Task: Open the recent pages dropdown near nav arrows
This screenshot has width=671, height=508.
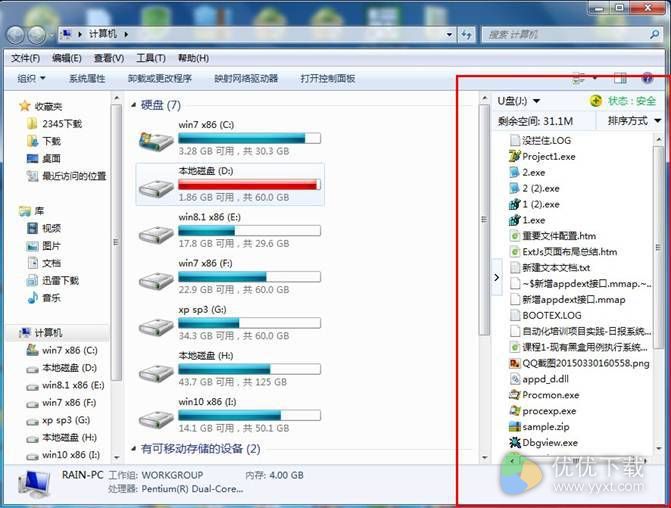Action: coord(51,34)
